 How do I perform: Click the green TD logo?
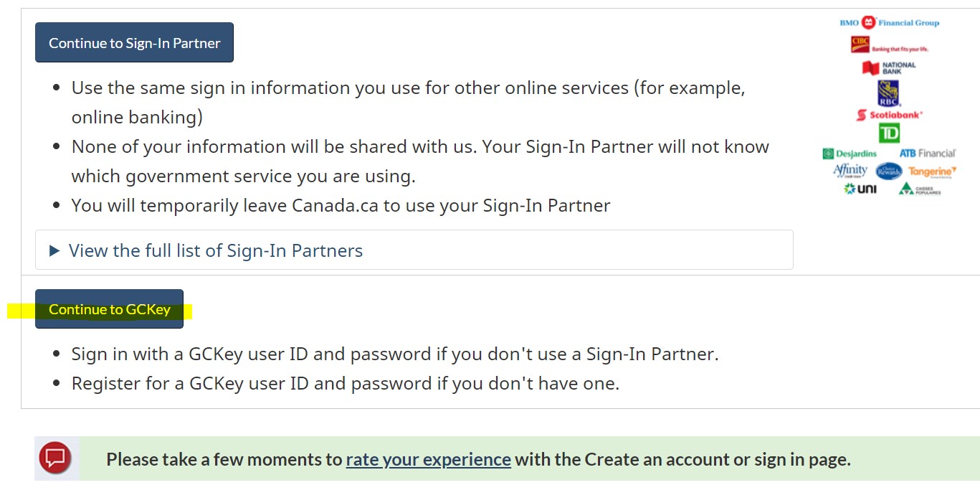click(x=889, y=133)
